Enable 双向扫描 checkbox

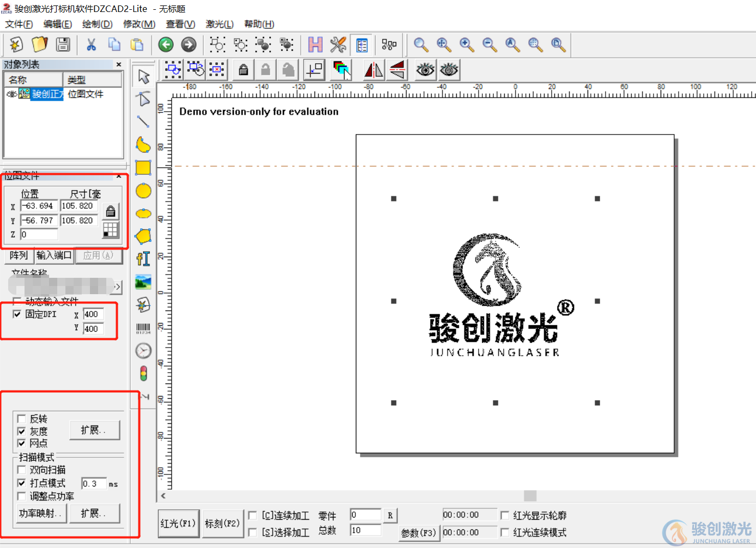point(21,470)
